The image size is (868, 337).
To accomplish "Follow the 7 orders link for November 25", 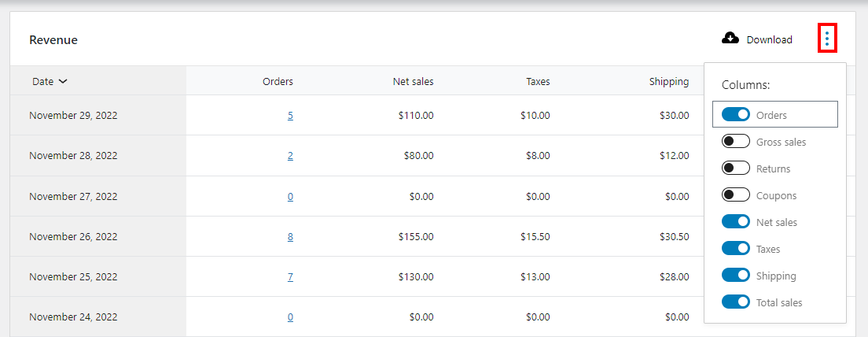I will 290,277.
